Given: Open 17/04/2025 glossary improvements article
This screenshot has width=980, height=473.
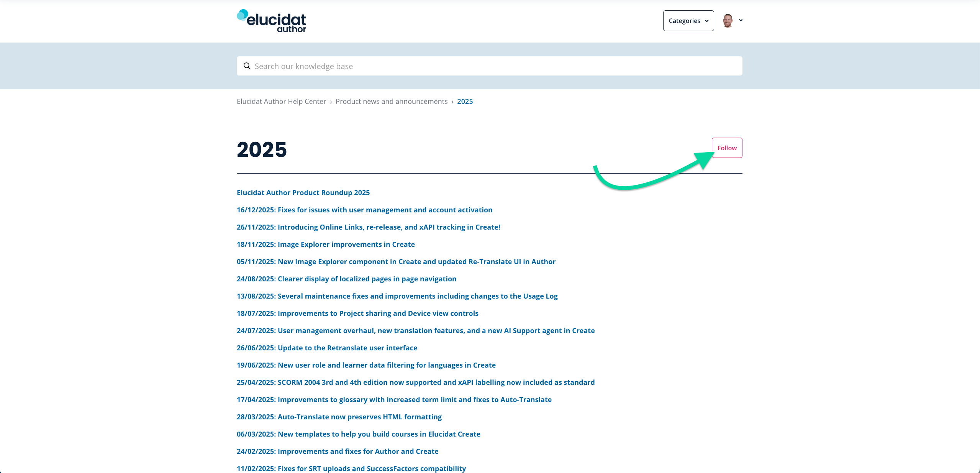Looking at the screenshot, I should tap(394, 399).
